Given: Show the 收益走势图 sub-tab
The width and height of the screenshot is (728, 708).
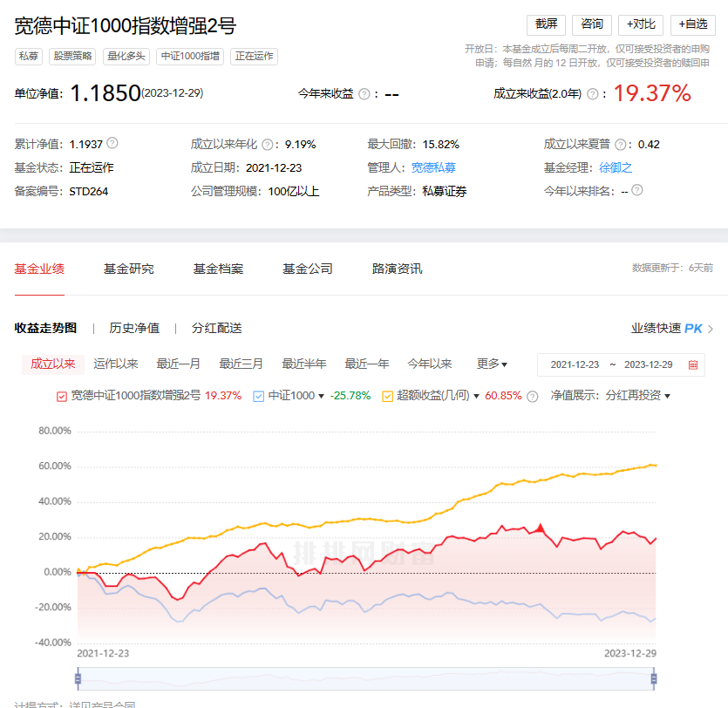Looking at the screenshot, I should [45, 328].
